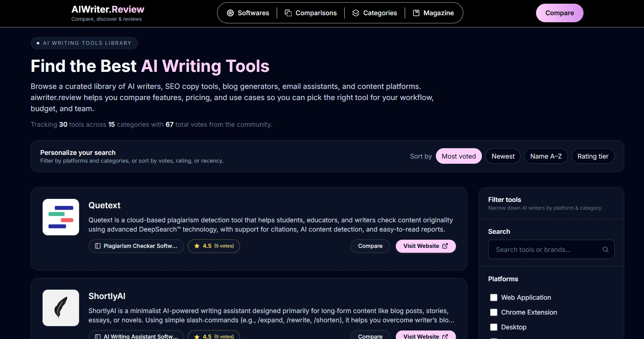Click Compare button on Quetext card

pos(370,246)
